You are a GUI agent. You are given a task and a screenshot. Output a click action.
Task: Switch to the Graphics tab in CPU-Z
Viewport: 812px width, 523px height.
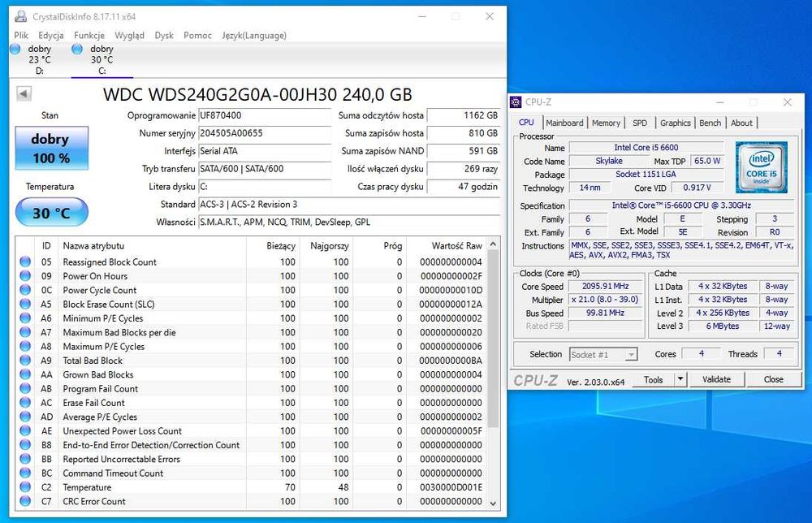[676, 123]
